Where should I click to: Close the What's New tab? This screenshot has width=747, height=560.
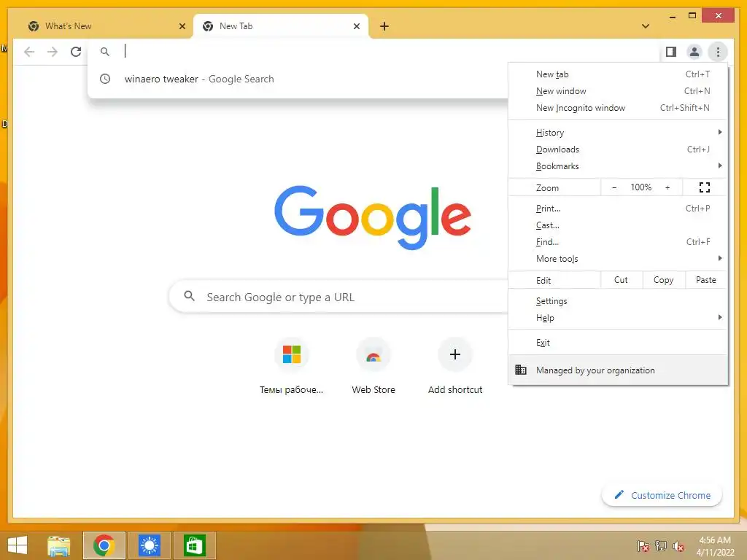tap(182, 26)
